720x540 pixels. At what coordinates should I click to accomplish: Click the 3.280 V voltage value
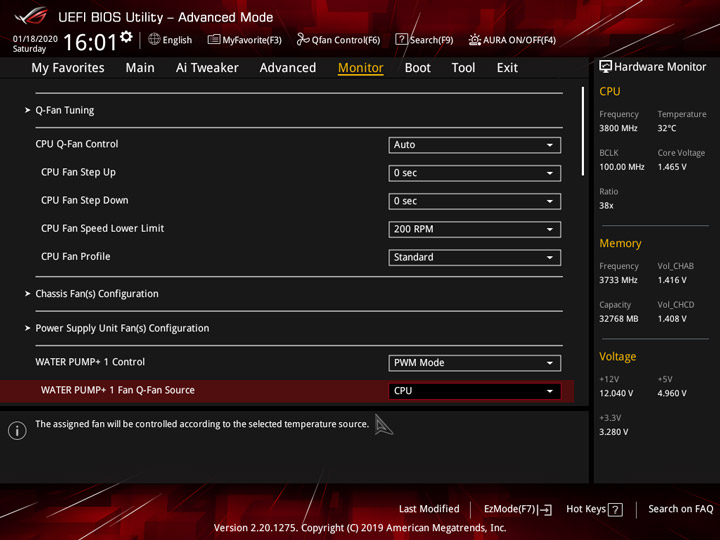(613, 432)
